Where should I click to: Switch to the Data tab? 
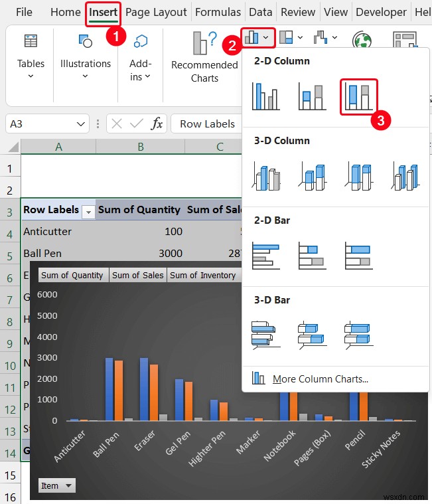click(261, 12)
